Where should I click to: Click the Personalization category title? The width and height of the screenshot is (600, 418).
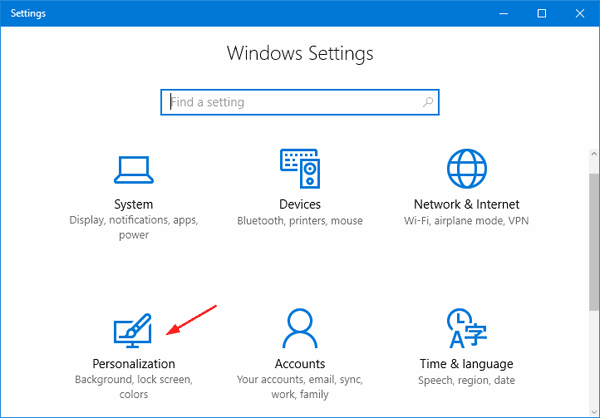(134, 364)
